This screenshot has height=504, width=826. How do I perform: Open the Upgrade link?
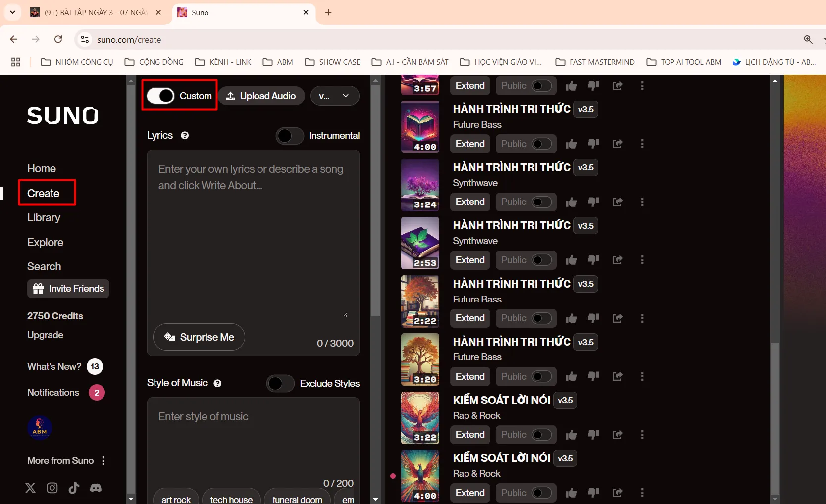pos(45,335)
